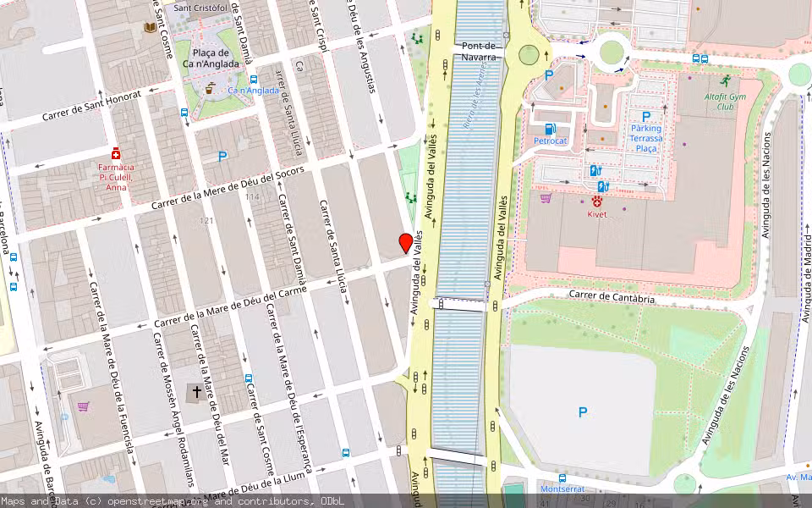Click the church cross icon near Carrer de Sant Cosme
Screen dimensions: 812x508
click(x=196, y=391)
